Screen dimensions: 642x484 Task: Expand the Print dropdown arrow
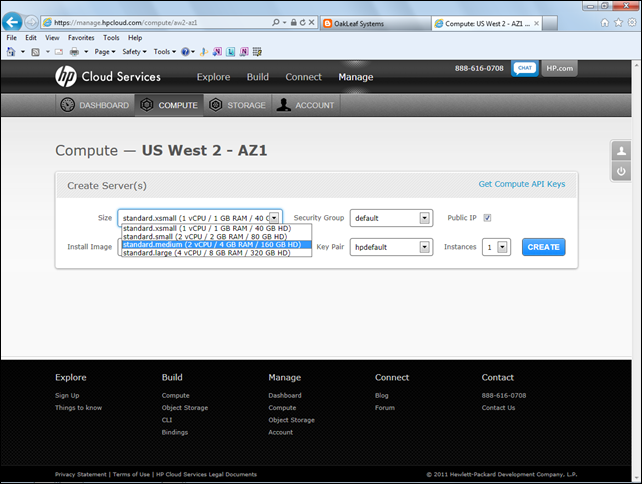pos(86,52)
